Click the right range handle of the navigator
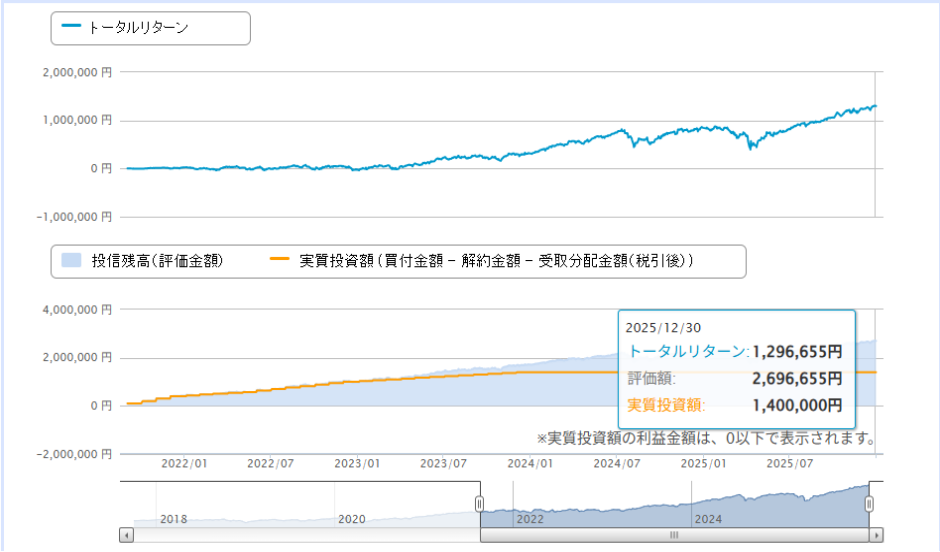Screen dimensions: 940x552 [x=869, y=503]
